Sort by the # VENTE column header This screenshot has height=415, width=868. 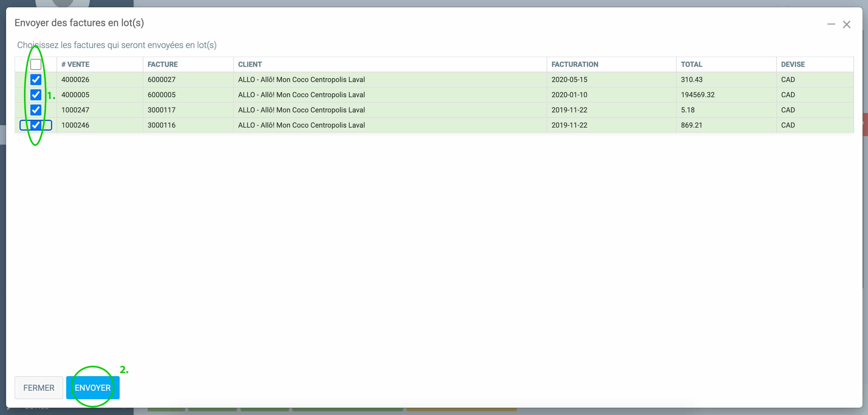(x=76, y=64)
